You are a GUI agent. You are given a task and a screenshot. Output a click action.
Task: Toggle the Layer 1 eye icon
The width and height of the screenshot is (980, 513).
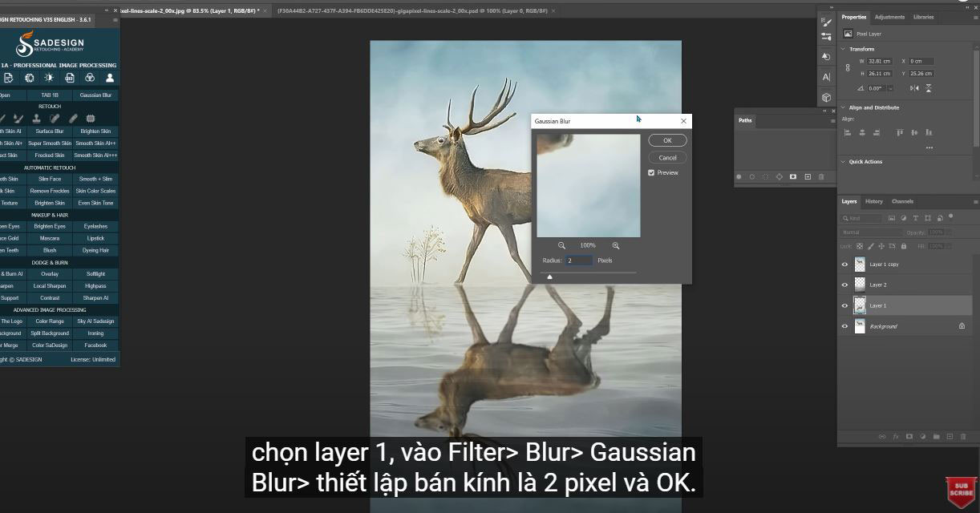[x=844, y=305]
